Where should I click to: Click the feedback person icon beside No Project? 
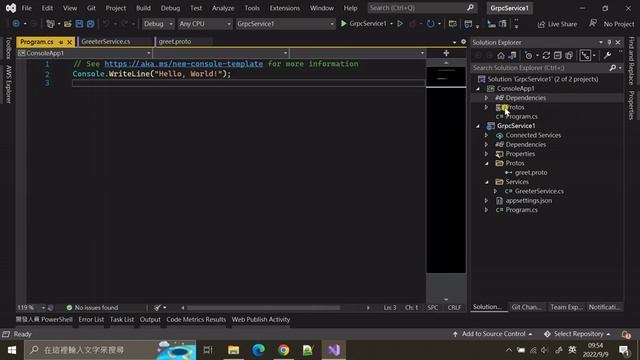[593, 24]
